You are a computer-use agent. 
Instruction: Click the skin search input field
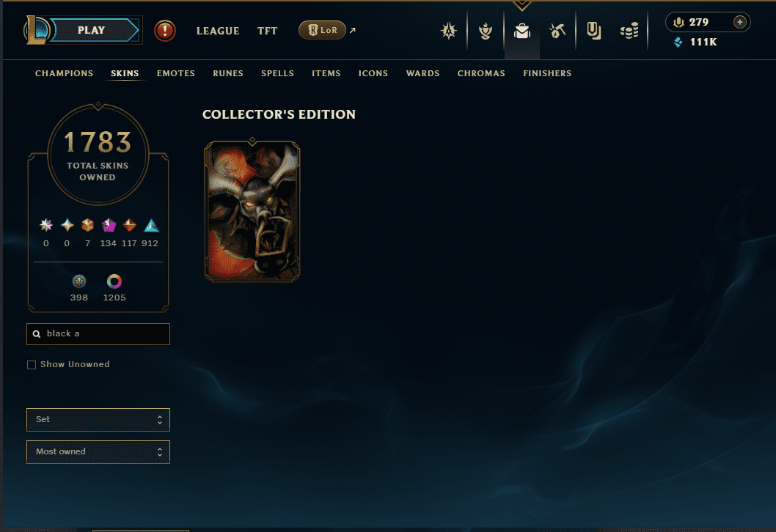[x=98, y=334]
